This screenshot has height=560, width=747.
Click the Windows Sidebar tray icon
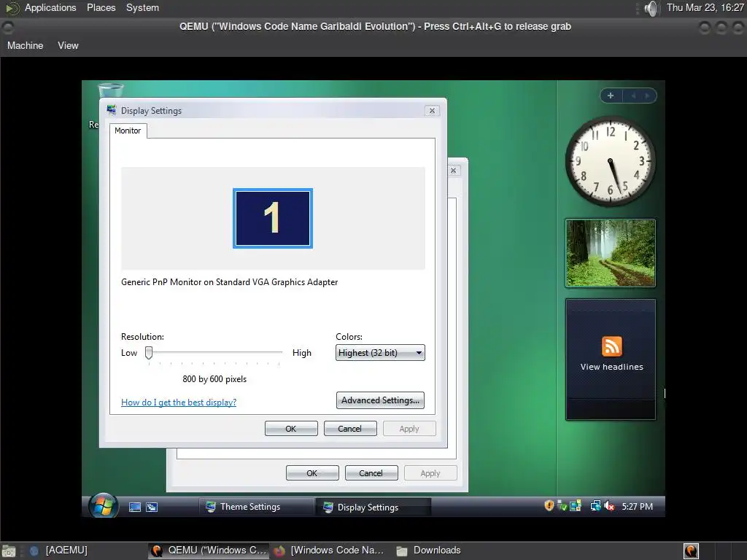576,506
